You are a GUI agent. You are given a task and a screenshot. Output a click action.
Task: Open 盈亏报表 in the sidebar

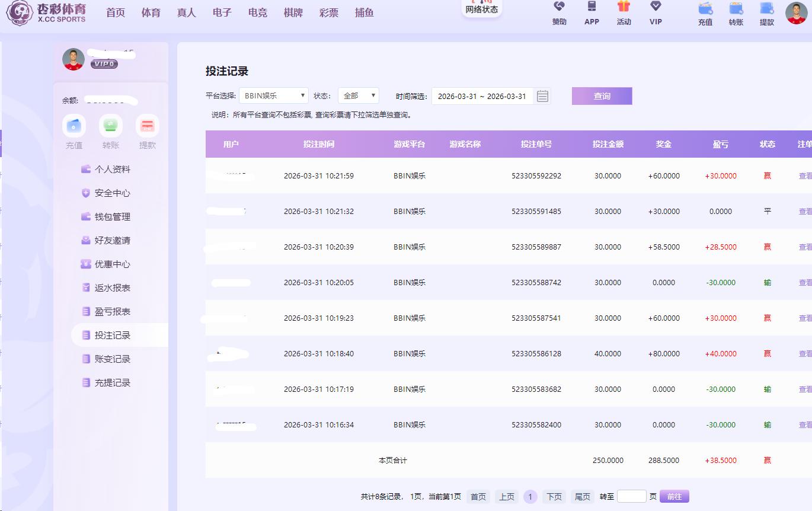[x=112, y=312]
